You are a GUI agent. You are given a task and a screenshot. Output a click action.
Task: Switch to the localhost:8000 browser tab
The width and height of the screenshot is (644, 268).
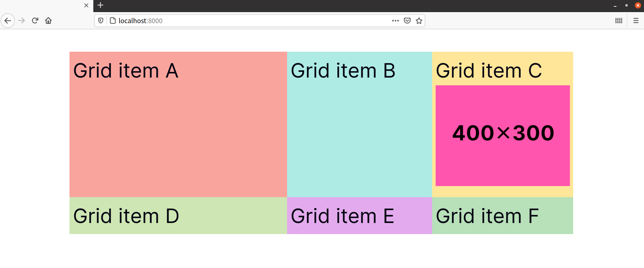tap(44, 5)
